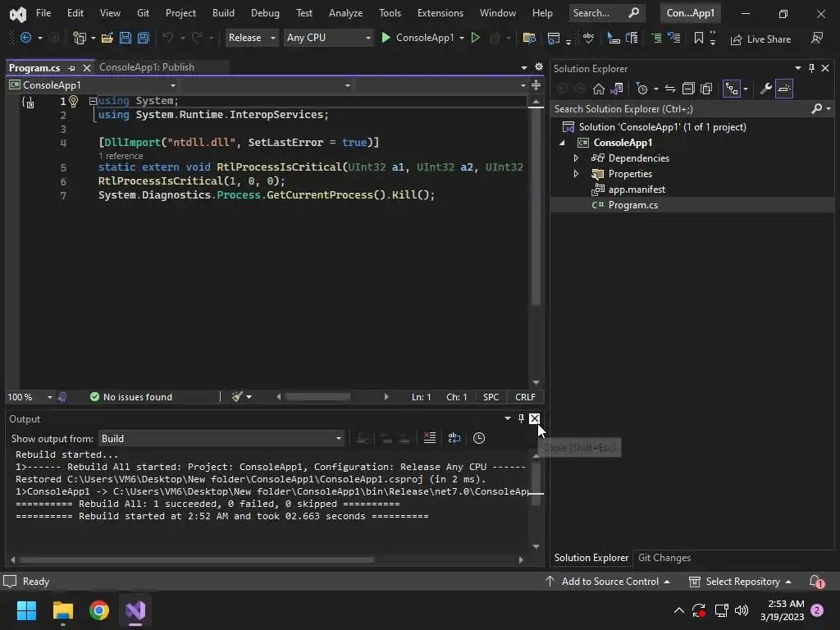Click the Pending Changes Filter clock icon
Image resolution: width=840 pixels, height=630 pixels.
(x=641, y=89)
